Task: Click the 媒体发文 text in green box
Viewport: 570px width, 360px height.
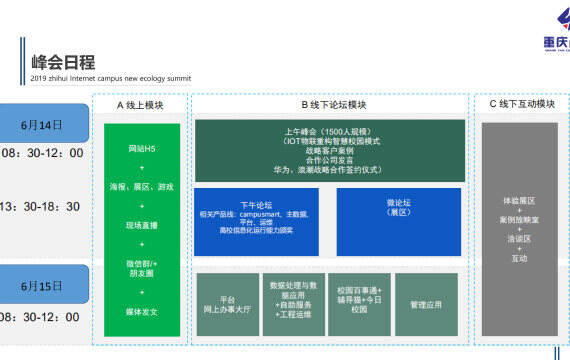Action: point(142,312)
